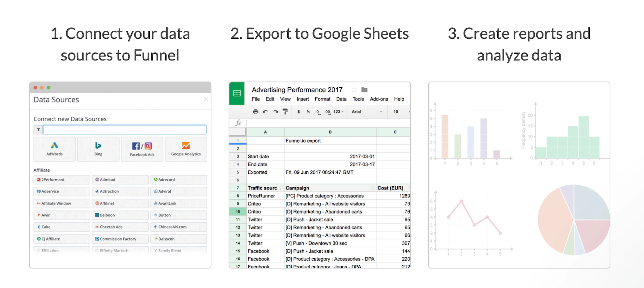Apply percent format icon
Viewport: 644px width, 288px height.
click(x=308, y=112)
